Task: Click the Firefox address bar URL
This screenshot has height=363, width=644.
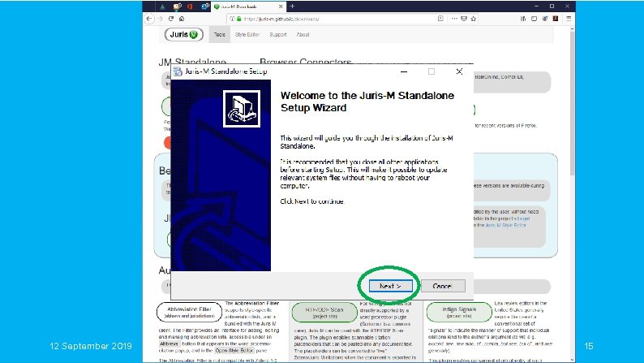Action: click(x=281, y=19)
